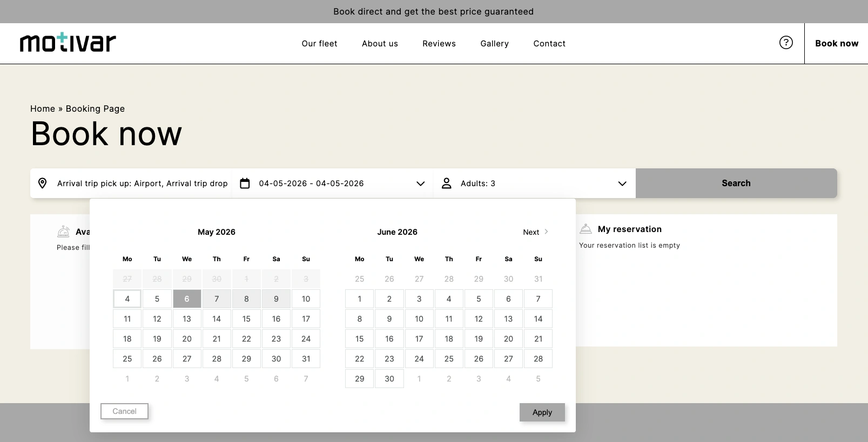Select June 1 in the calendar
868x442 pixels.
pyautogui.click(x=360, y=299)
